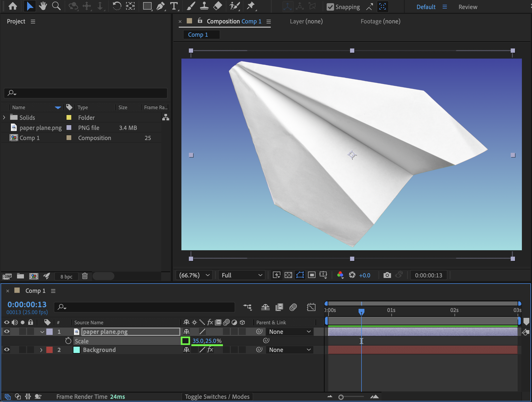Open the magnification ratio dropdown (66.7%)
The image size is (532, 402).
coord(194,275)
